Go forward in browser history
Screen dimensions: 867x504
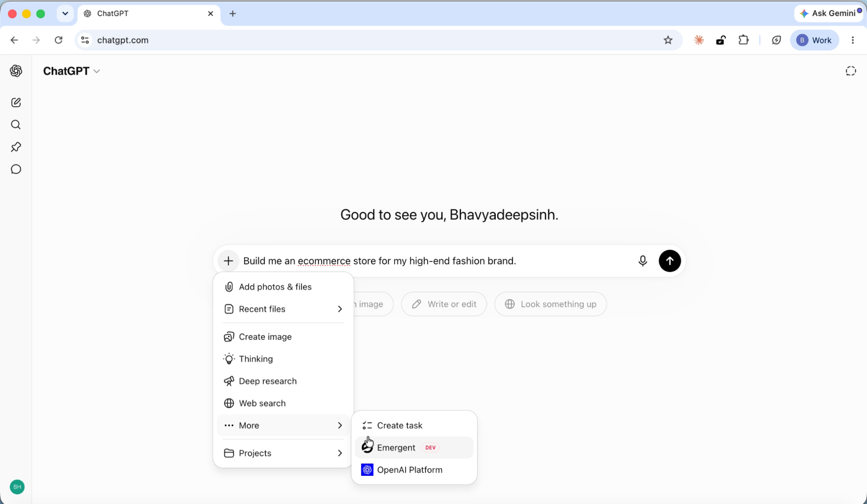[x=36, y=40]
